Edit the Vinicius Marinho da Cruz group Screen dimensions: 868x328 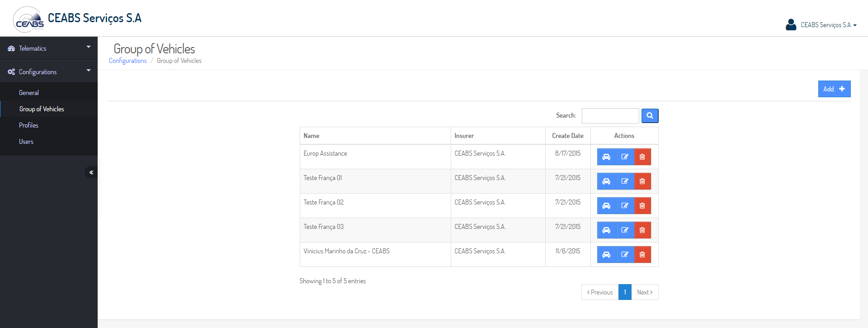click(x=625, y=255)
